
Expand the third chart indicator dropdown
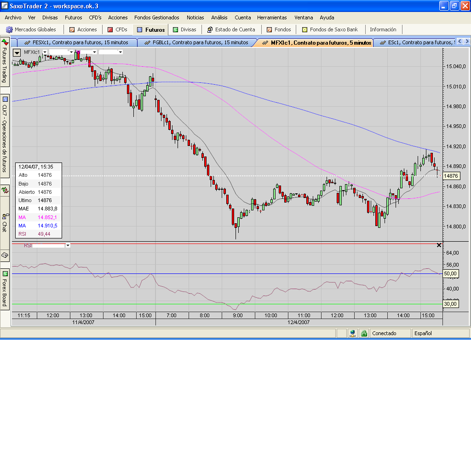[x=94, y=52]
